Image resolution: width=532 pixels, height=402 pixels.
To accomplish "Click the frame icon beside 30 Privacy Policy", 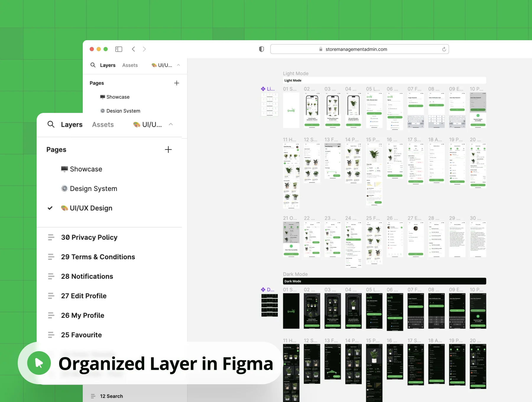I will (51, 237).
